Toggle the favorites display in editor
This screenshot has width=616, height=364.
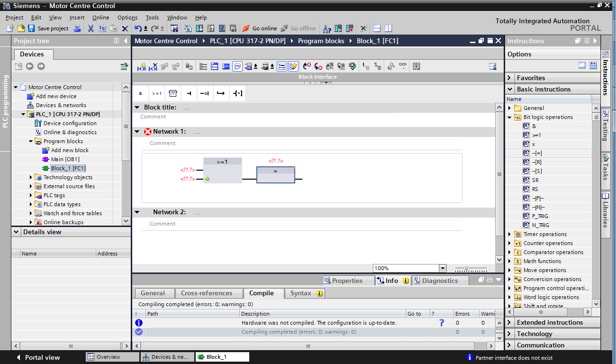click(x=293, y=66)
